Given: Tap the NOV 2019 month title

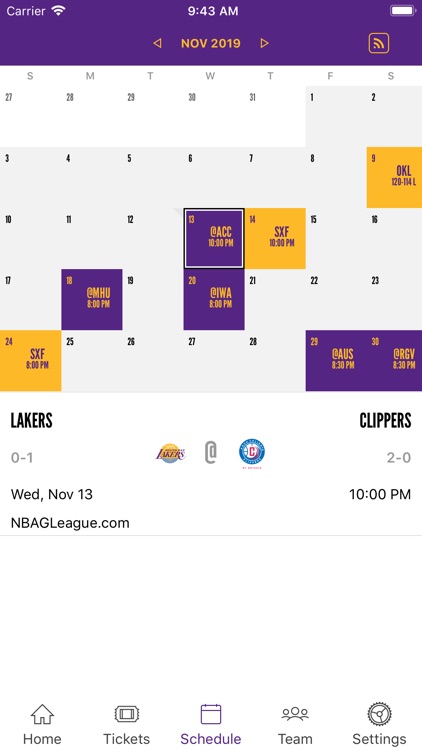Looking at the screenshot, I should 211,44.
